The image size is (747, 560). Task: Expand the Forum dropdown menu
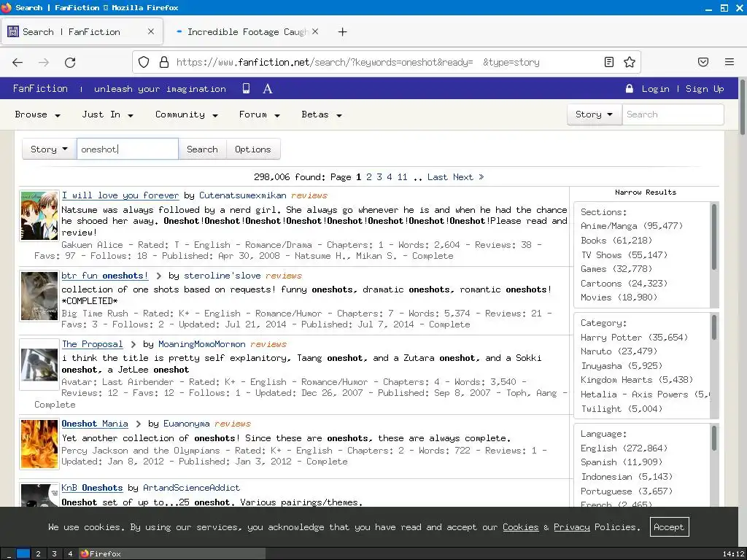tap(260, 114)
